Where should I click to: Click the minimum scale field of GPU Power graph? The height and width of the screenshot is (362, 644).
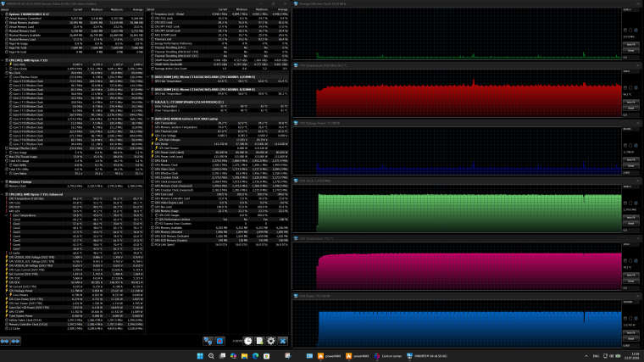(630, 345)
